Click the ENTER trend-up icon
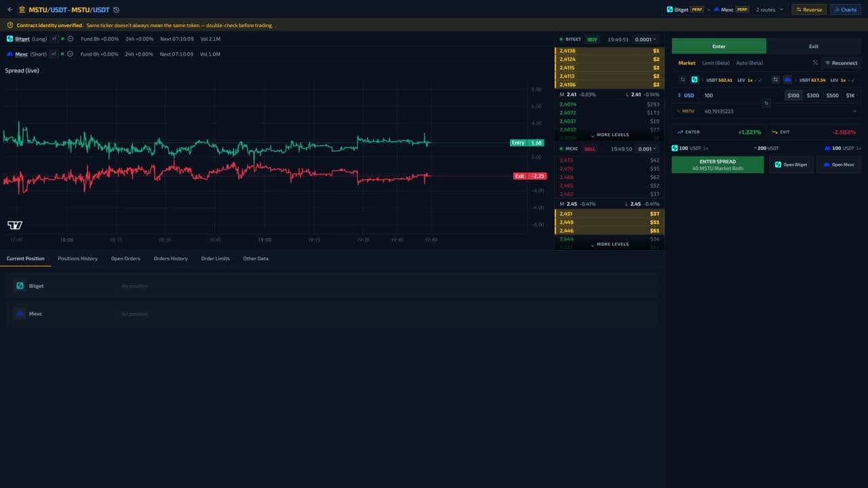Image resolution: width=868 pixels, height=488 pixels. 680,132
